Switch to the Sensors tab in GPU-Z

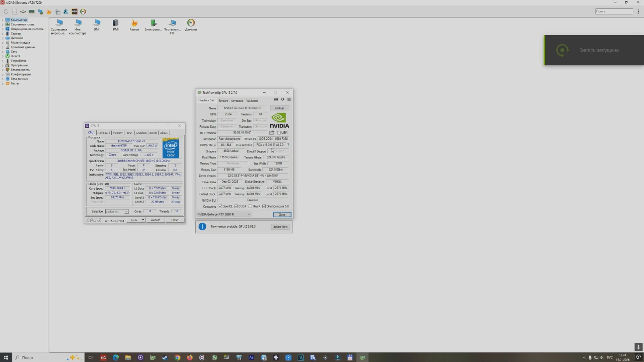point(223,100)
